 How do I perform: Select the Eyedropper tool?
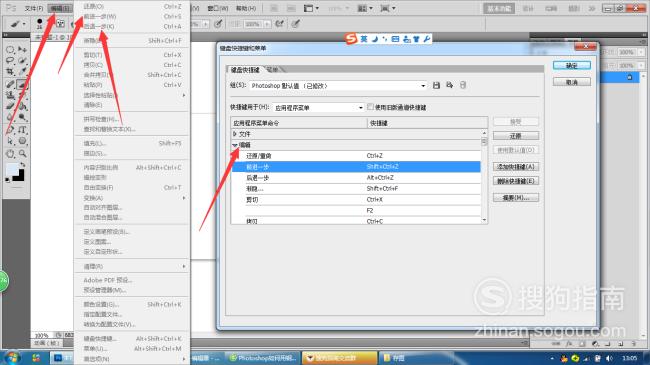23,72
